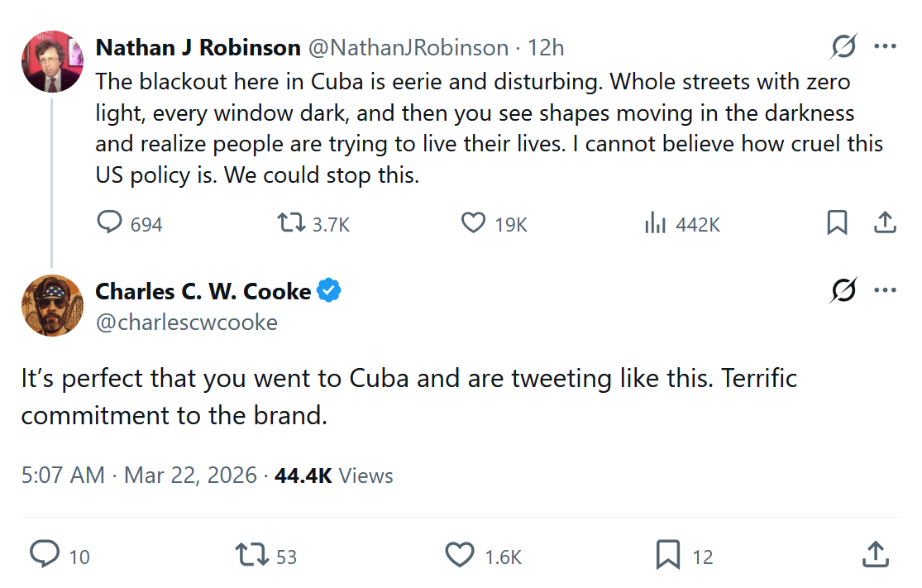This screenshot has height=588, width=922.
Task: Retweet Nathan J Robinson's Cuba blackout tweet
Action: 289,222
